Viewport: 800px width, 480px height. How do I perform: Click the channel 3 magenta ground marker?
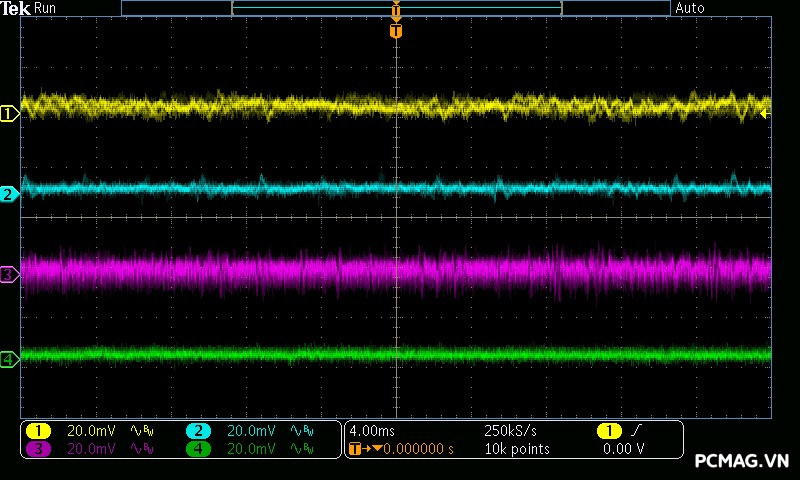click(x=9, y=274)
